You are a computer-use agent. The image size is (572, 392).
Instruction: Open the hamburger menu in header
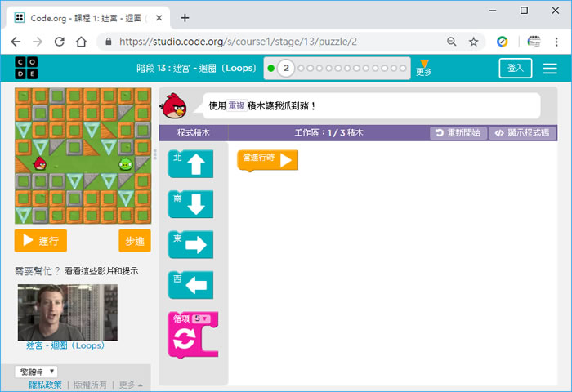click(550, 68)
